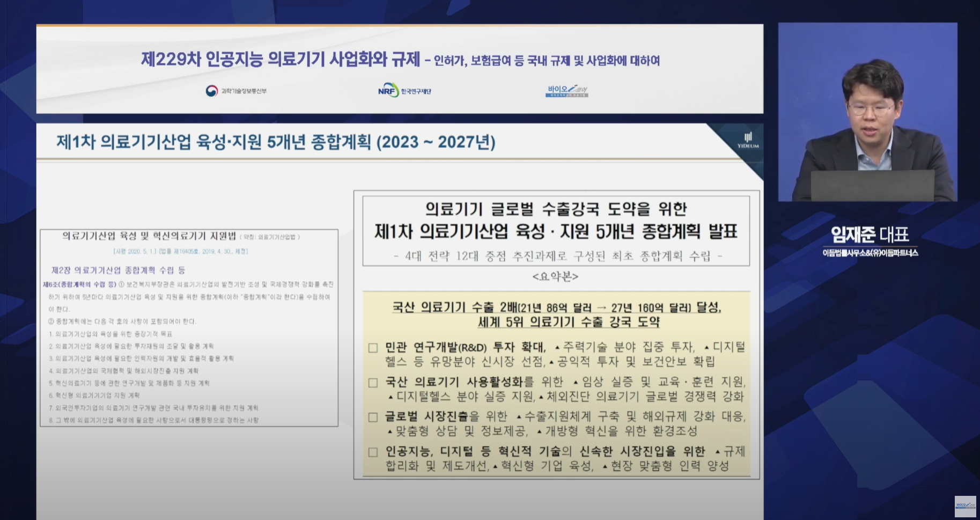980x520 pixels.
Task: Click the 의료기기산업 육성 및 혁신의료기기 지원법 heading
Action: tap(149, 236)
